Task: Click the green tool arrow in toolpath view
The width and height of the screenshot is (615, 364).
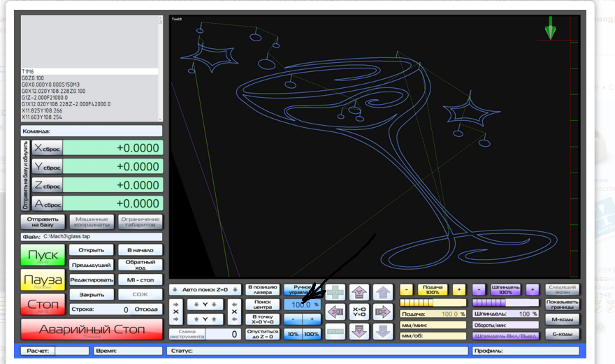Action: point(550,28)
